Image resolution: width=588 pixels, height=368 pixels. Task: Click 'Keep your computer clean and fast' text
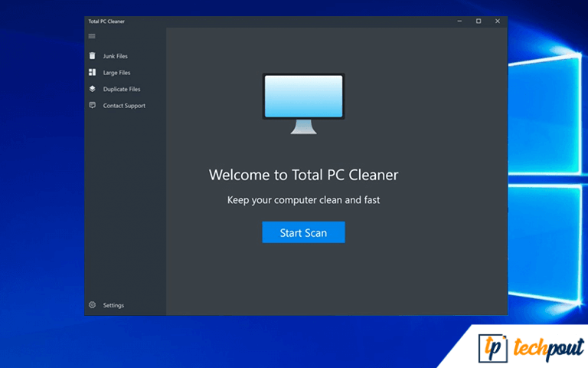(303, 200)
